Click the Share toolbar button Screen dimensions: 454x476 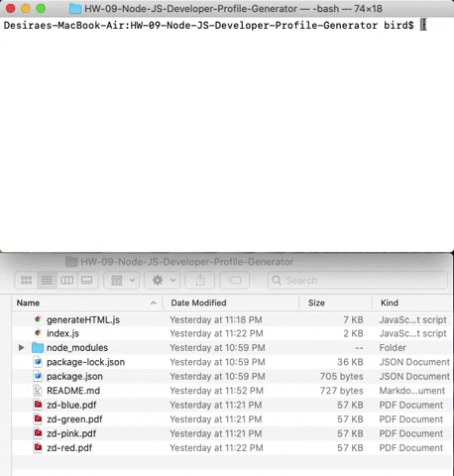(x=200, y=281)
